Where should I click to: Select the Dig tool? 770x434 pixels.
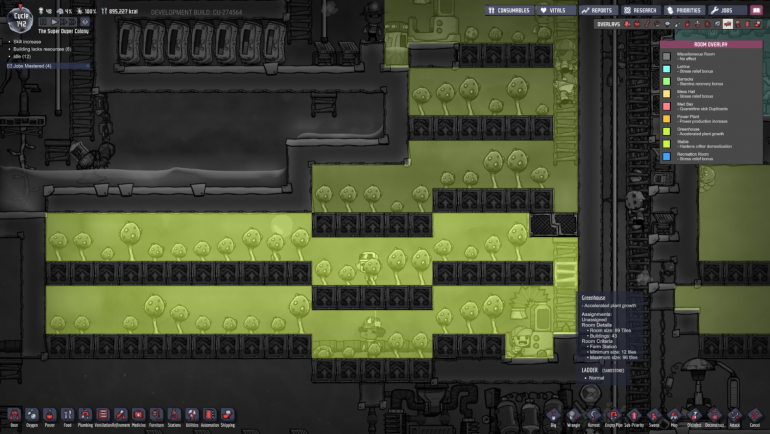coord(551,415)
